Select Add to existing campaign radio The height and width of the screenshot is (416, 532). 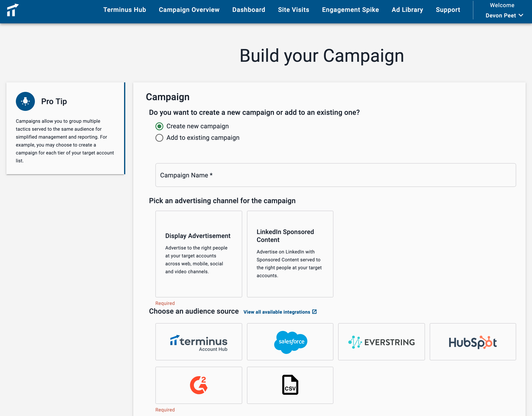(x=159, y=138)
